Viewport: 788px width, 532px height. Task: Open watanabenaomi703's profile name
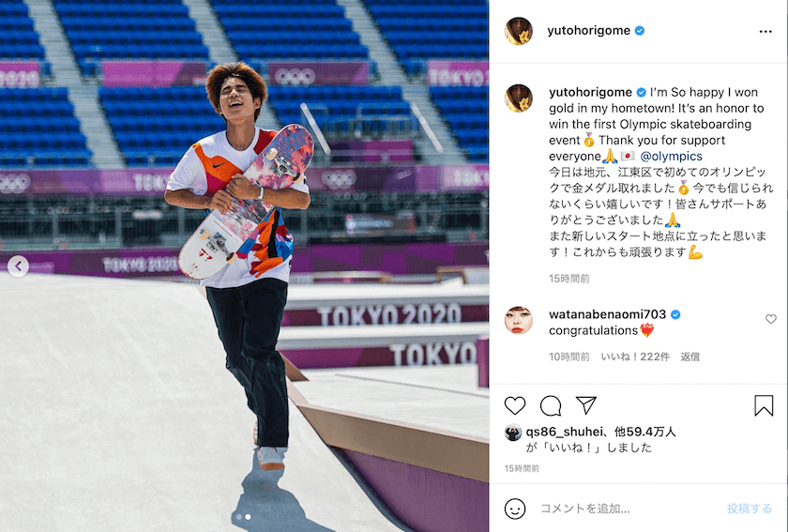(607, 314)
